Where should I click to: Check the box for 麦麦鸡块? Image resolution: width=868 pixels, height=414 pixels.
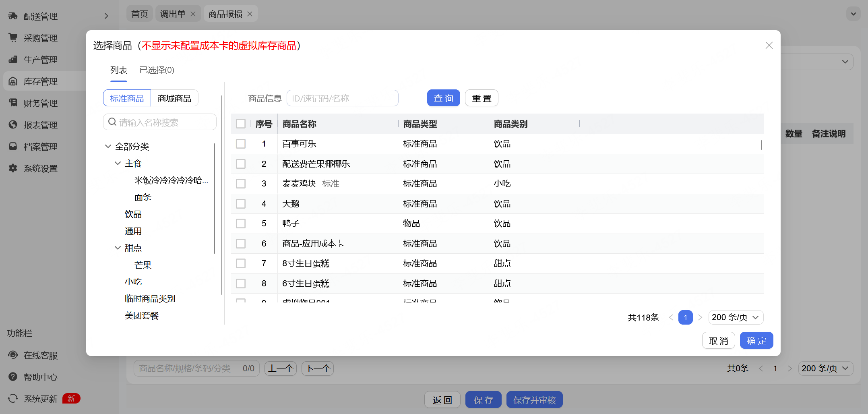[x=241, y=184]
